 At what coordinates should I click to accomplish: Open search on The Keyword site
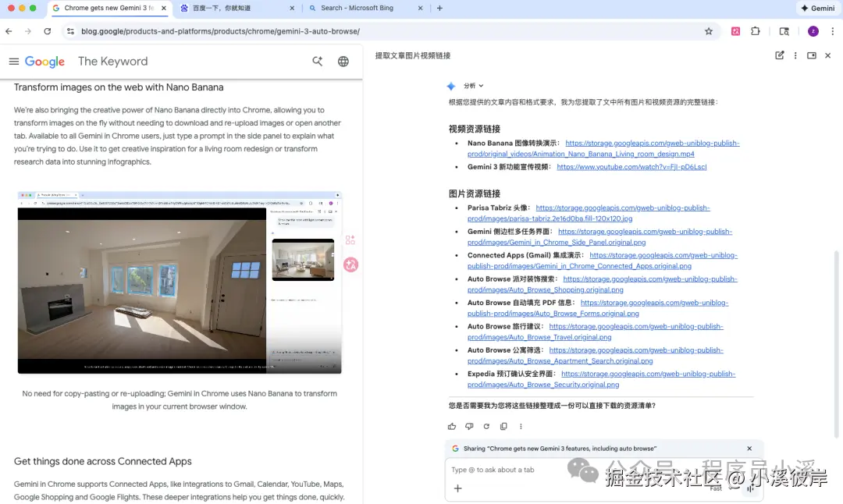click(x=317, y=61)
